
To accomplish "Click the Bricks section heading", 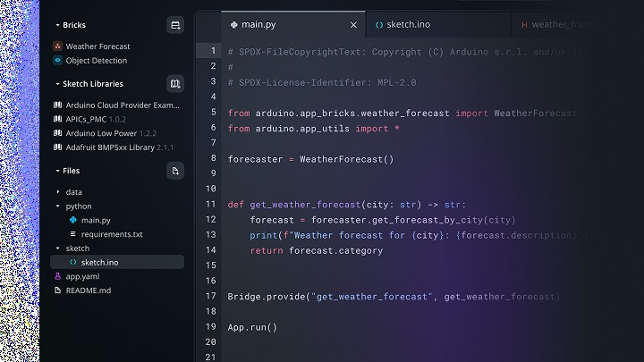I will pyautogui.click(x=74, y=25).
